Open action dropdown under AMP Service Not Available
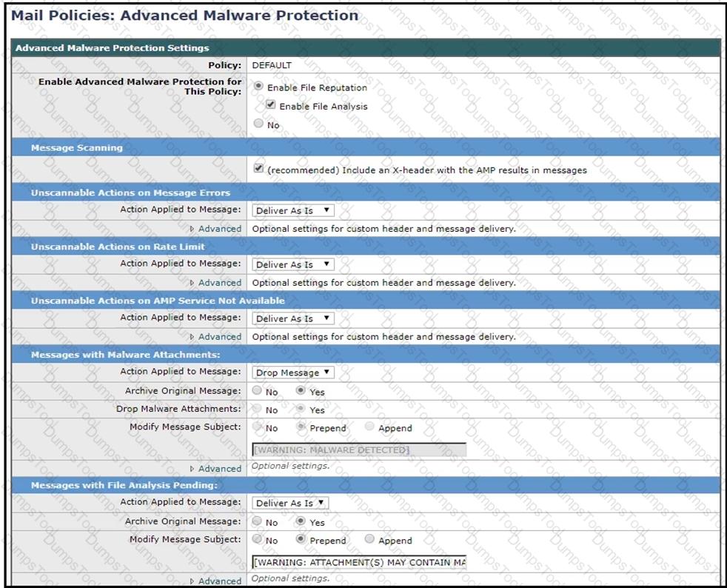 [x=294, y=319]
